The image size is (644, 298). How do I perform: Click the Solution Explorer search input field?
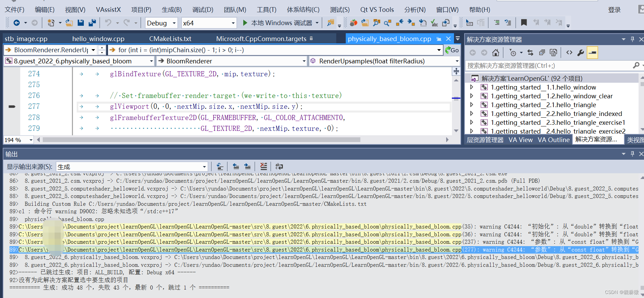(x=548, y=65)
